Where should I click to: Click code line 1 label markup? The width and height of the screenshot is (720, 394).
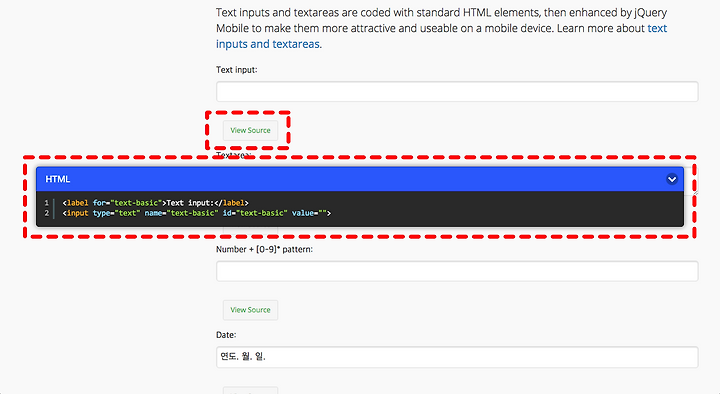coord(155,203)
